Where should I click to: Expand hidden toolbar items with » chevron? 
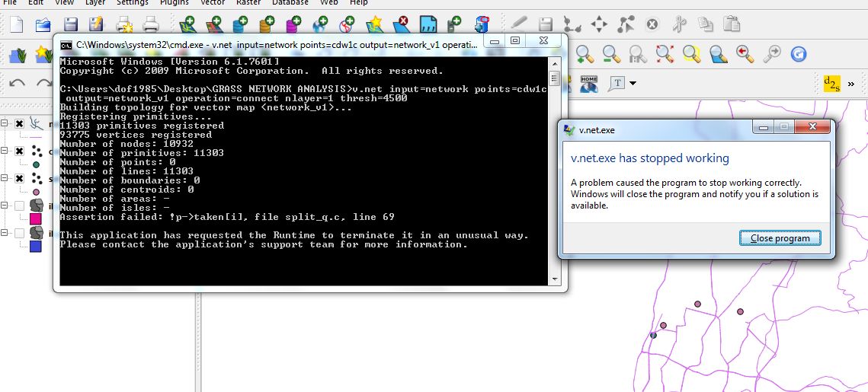(850, 84)
